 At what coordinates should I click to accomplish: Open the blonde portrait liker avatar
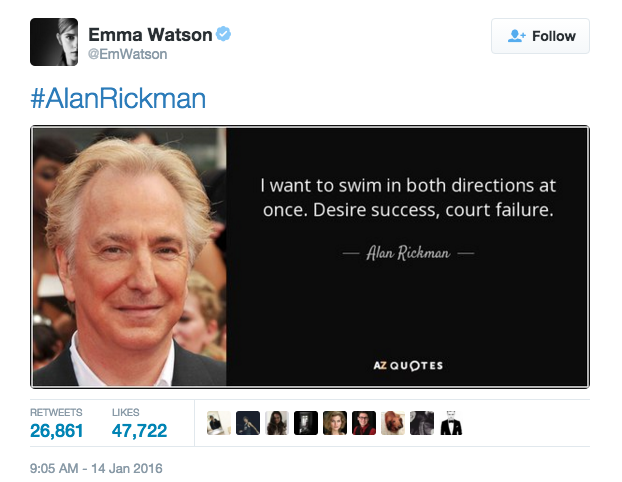[335, 423]
